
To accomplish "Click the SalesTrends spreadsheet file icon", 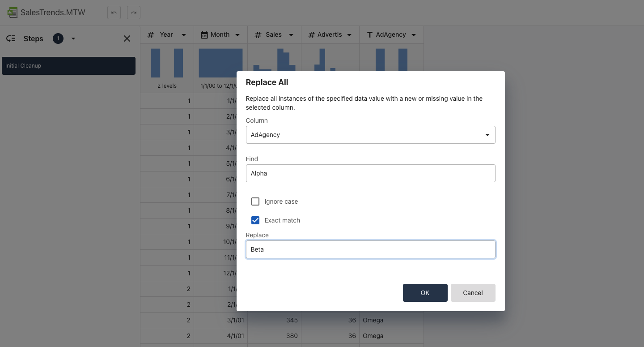I will point(13,13).
